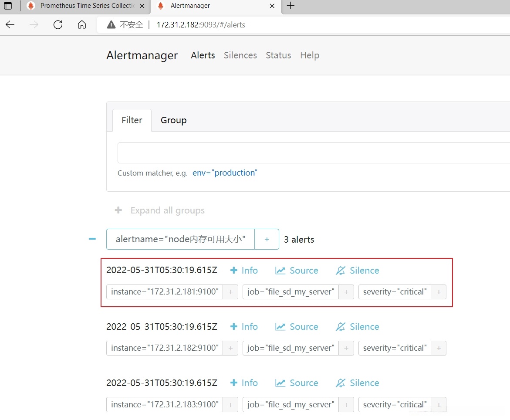Close the Prometheus Time Series tab
The width and height of the screenshot is (510, 420).
coord(142,6)
